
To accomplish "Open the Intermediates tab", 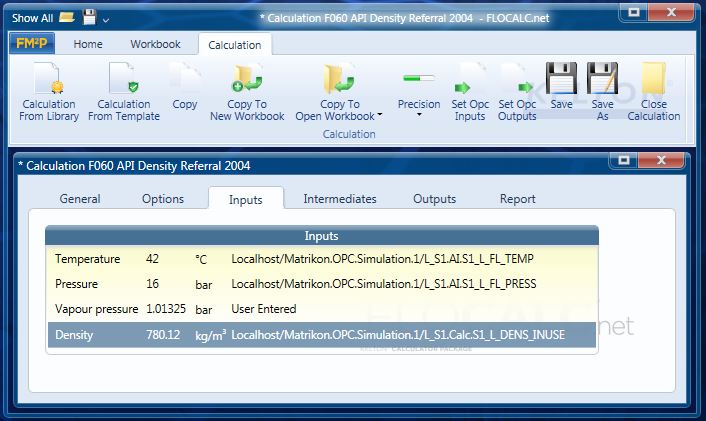I will pos(340,199).
